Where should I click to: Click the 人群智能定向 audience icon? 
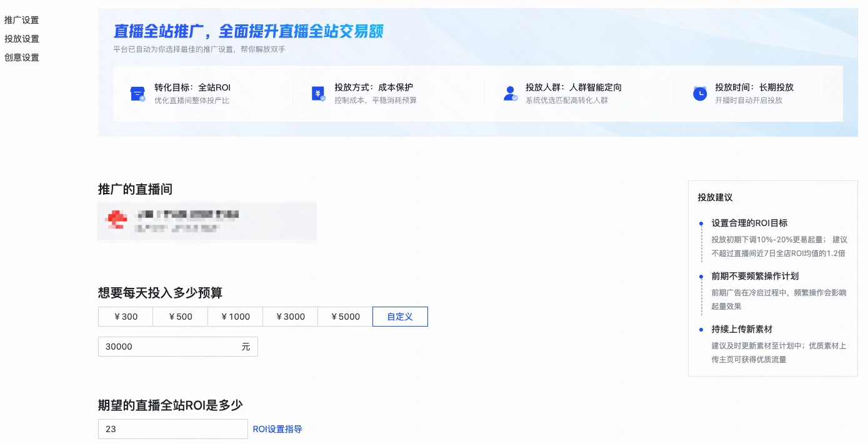[510, 93]
